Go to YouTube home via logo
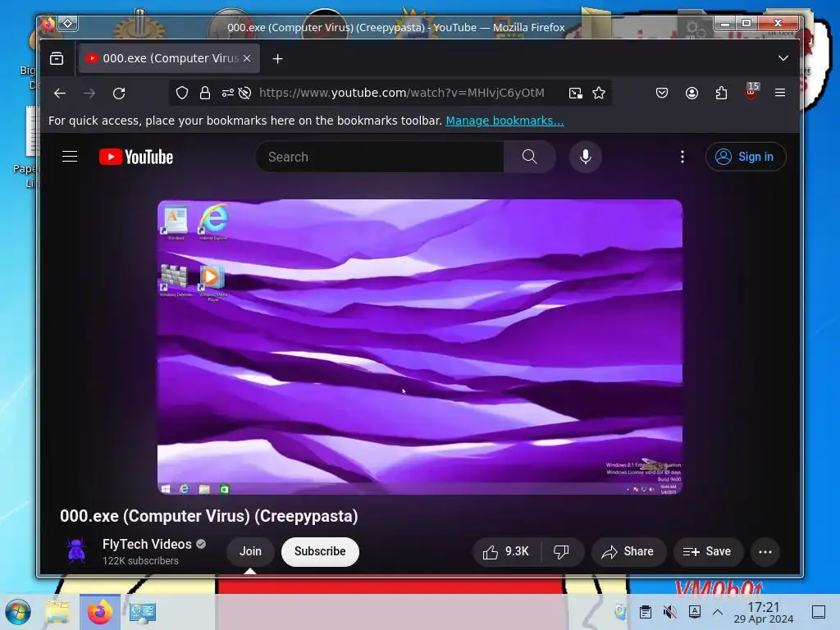This screenshot has width=840, height=630. [x=136, y=157]
